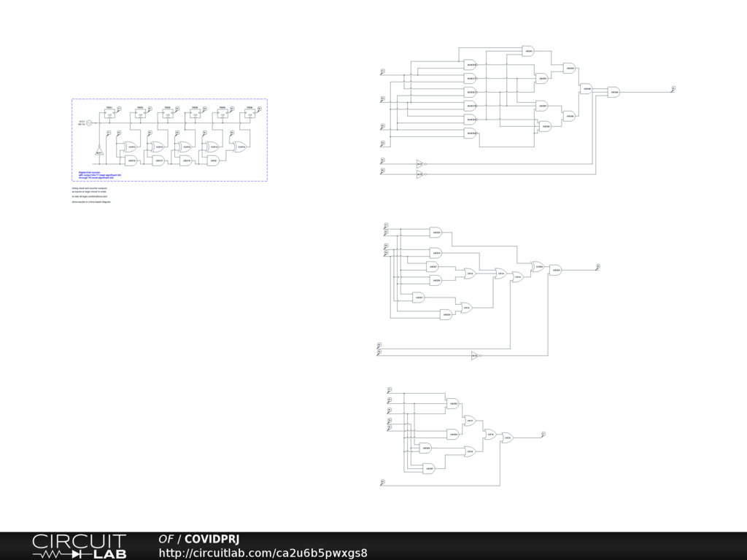Screen dimensions: 747x560
Task: Select the inverter below the clock line
Action: [99, 152]
